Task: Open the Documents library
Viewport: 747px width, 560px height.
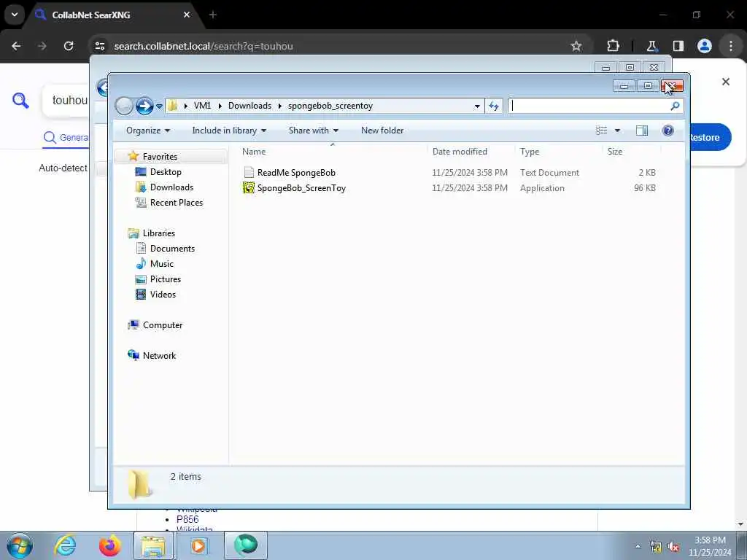Action: [x=172, y=249]
